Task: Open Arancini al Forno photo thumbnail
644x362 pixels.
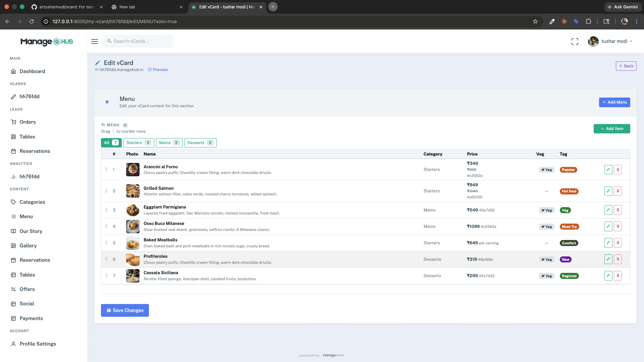Action: pyautogui.click(x=133, y=170)
